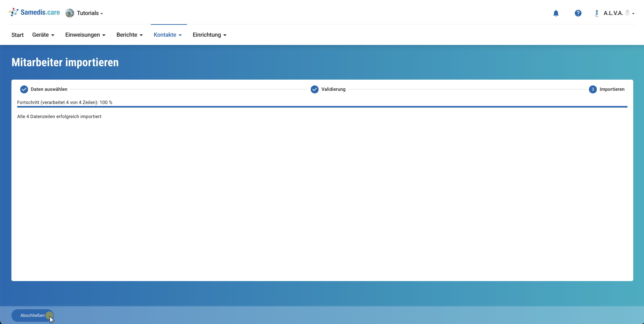
Task: Click the Mitarbeiter importieren heading
Action: coord(65,62)
